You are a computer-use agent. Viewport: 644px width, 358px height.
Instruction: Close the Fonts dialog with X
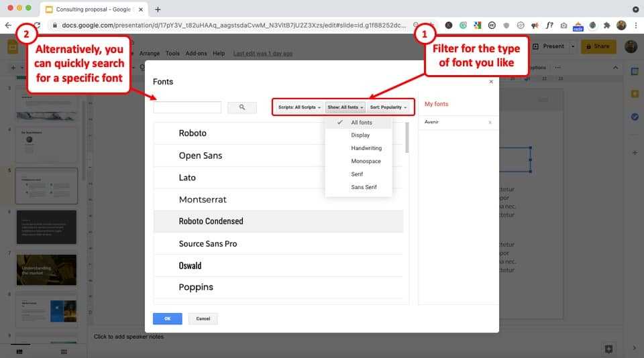[x=491, y=81]
